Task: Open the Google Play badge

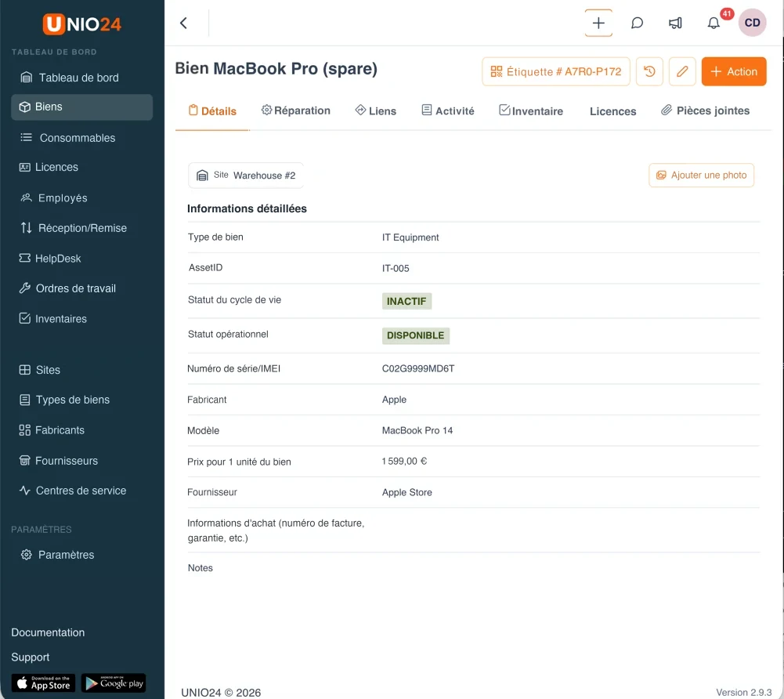Action: click(x=114, y=683)
